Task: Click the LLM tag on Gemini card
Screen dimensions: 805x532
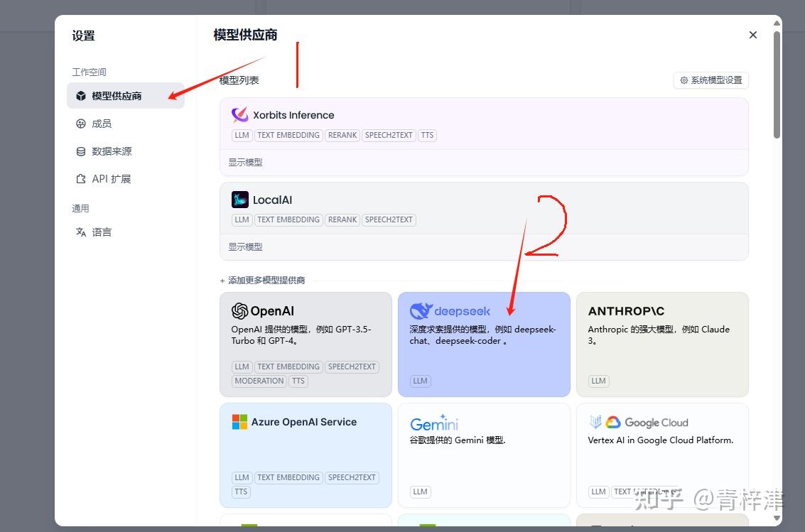Action: point(421,492)
